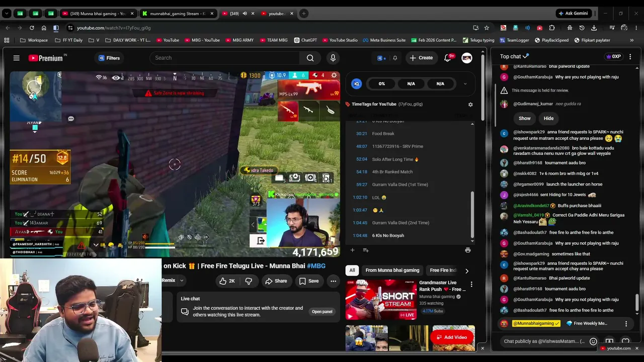Open the browser extensions puzzle icon

pyautogui.click(x=552, y=28)
